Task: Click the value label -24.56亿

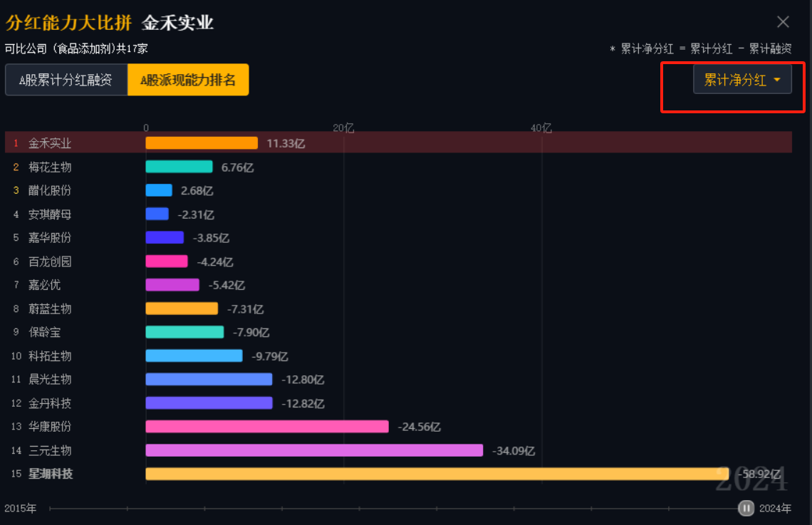Action: pyautogui.click(x=419, y=427)
